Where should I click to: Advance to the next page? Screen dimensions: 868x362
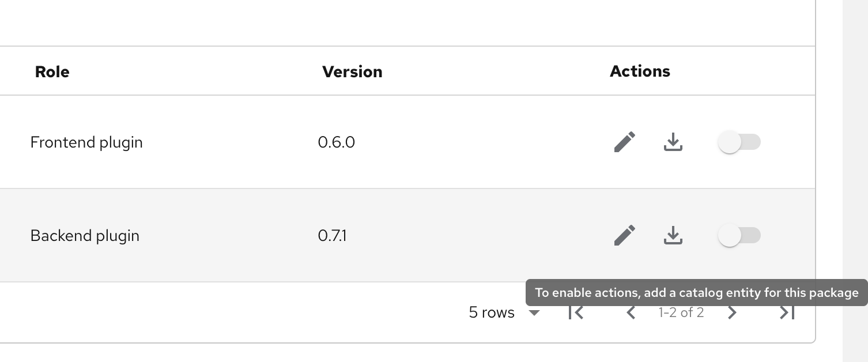pos(732,312)
